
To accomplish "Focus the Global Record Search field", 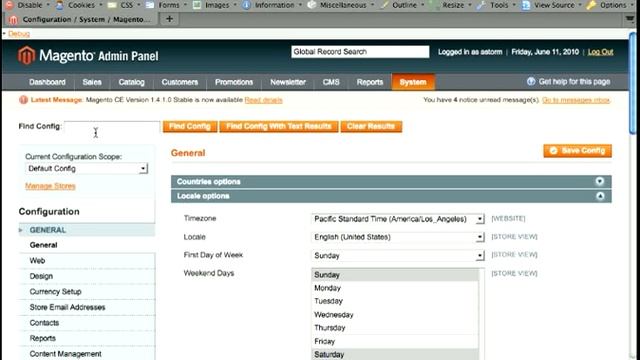I will [x=360, y=51].
